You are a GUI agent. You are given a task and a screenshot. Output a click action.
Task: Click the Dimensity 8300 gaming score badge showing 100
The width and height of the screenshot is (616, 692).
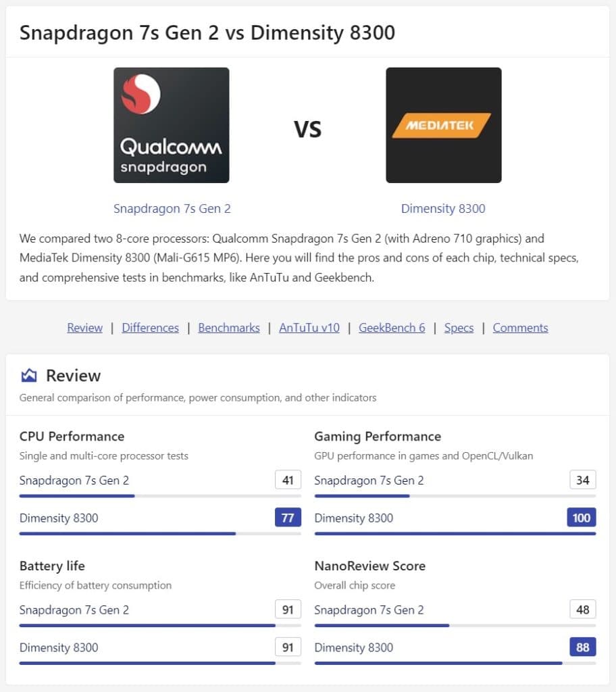pyautogui.click(x=581, y=518)
